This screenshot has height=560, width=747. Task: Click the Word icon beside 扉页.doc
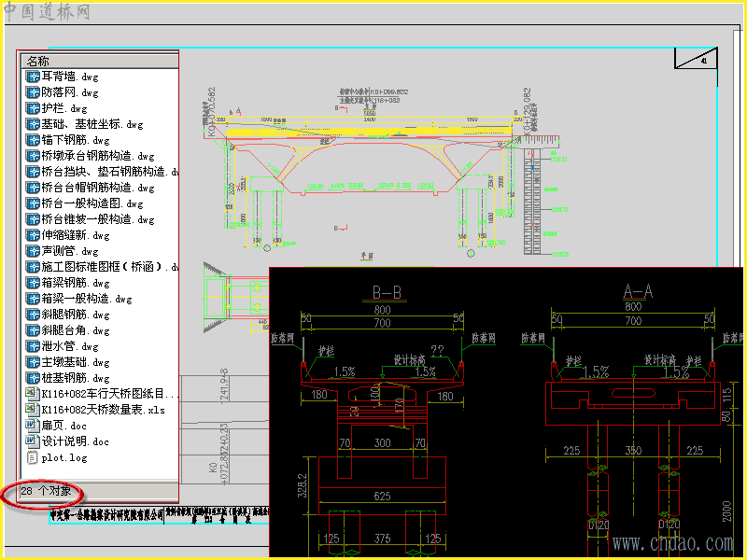33,426
